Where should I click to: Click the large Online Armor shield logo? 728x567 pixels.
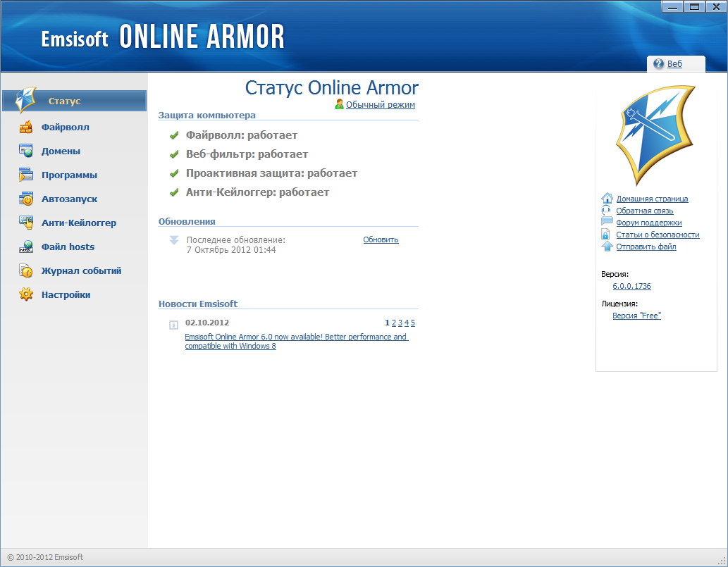(x=655, y=135)
